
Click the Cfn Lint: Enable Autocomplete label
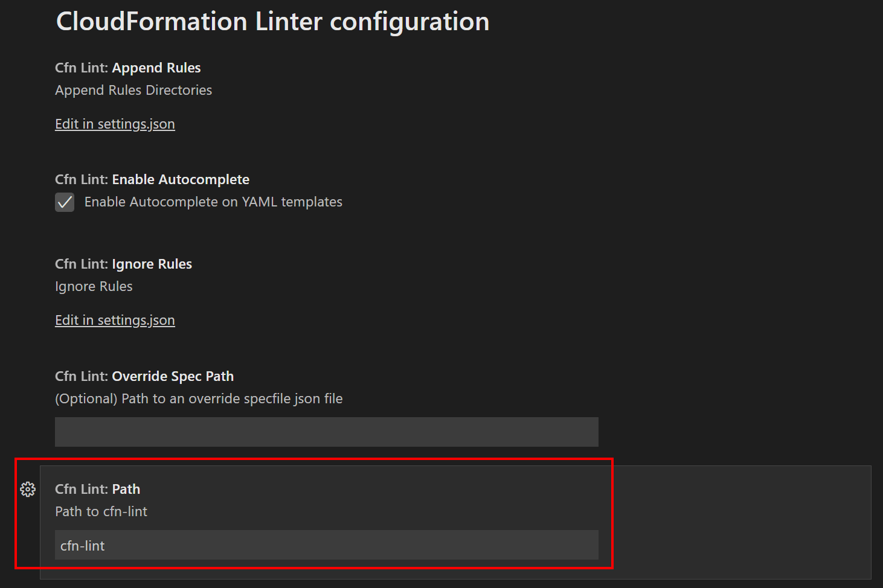tap(152, 179)
